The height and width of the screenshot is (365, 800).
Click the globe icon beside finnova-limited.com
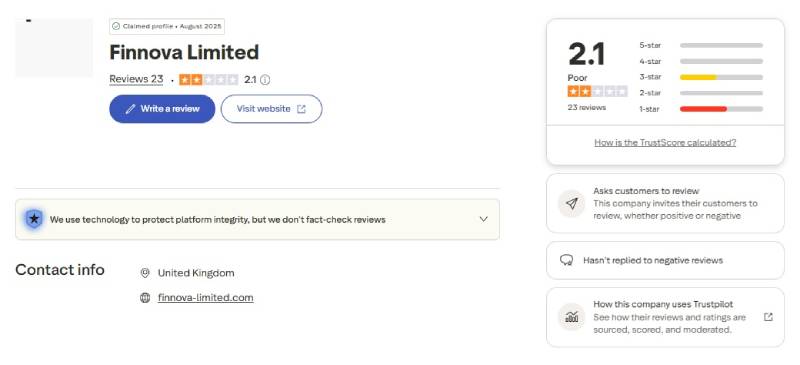pyautogui.click(x=145, y=298)
